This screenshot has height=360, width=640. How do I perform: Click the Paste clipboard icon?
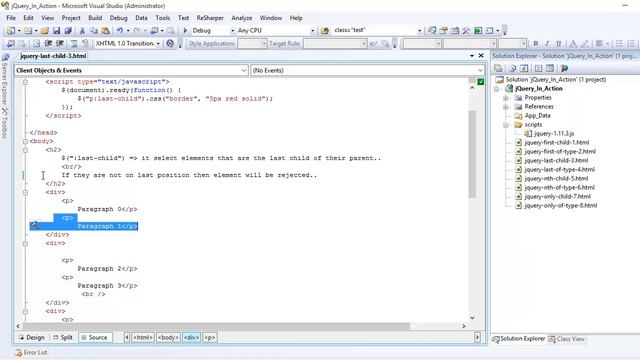tap(105, 31)
